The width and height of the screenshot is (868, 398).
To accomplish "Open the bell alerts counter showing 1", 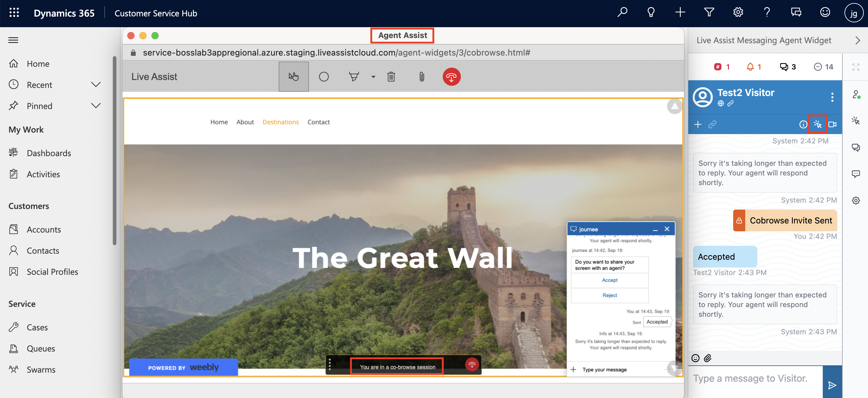I will [x=754, y=67].
